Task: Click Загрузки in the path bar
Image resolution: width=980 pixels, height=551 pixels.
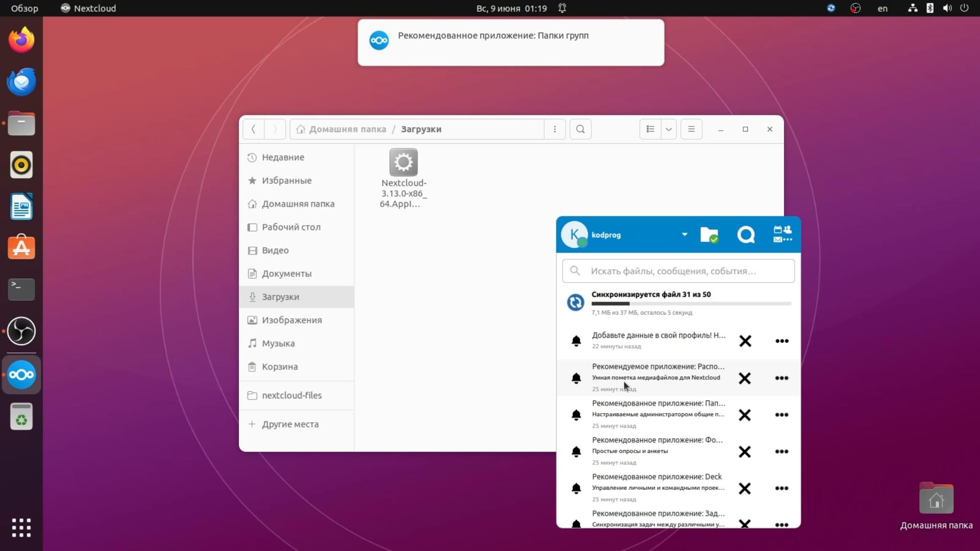Action: pos(421,129)
